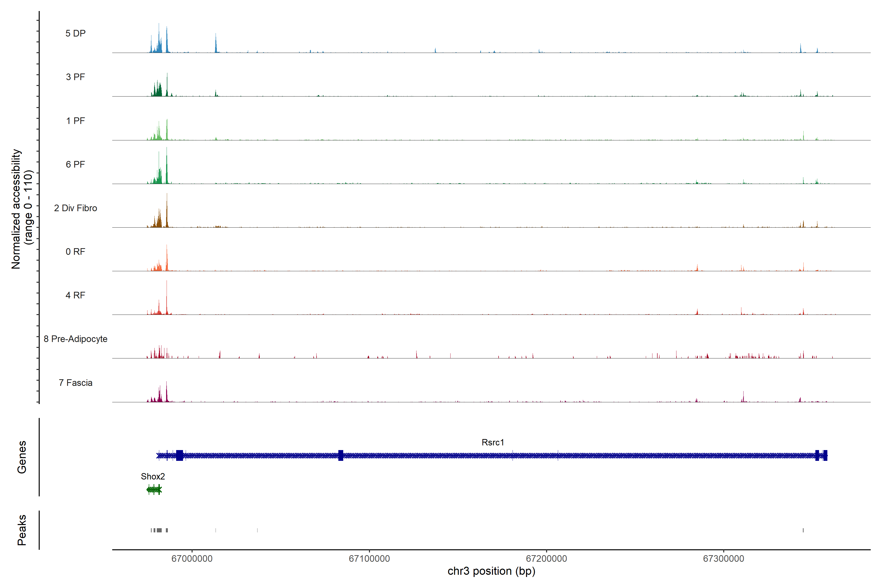Click the 67000000 axis tick label

[x=192, y=558]
